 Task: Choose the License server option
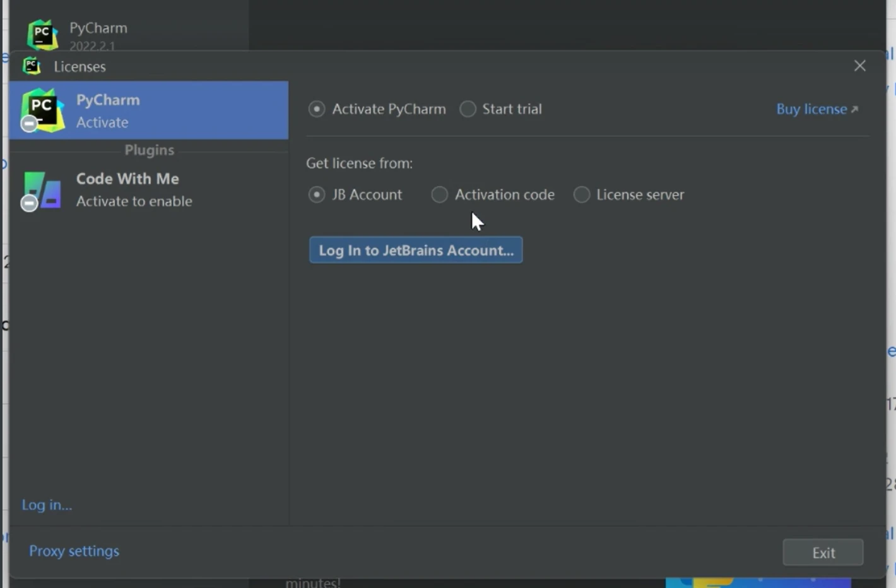[x=582, y=195]
